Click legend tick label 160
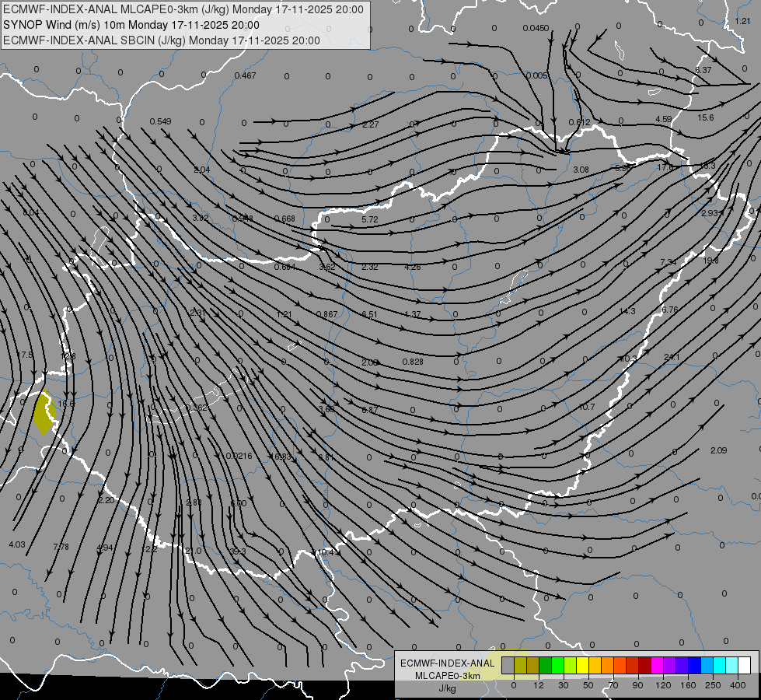The height and width of the screenshot is (700, 761). tap(688, 685)
